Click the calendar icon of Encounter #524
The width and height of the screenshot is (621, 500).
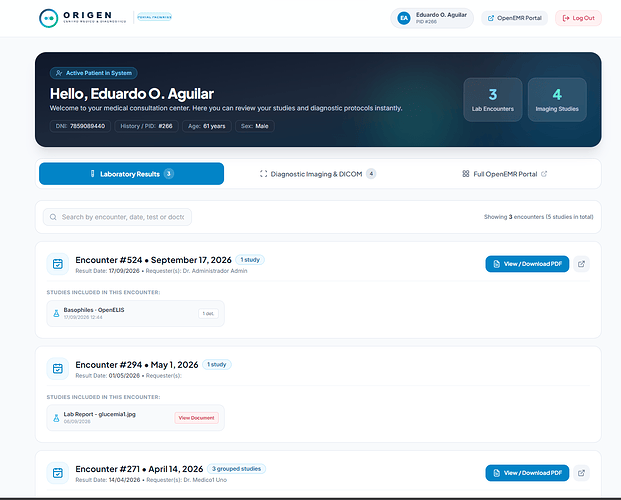click(x=58, y=264)
